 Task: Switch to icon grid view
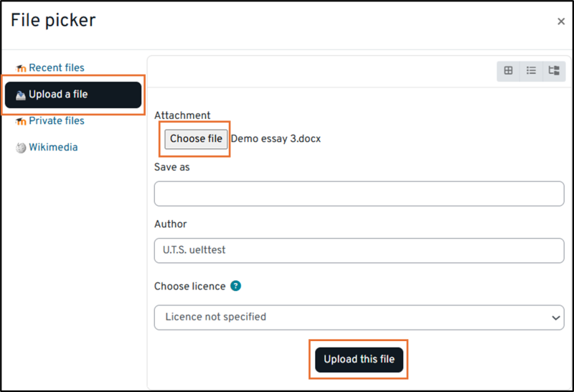508,70
